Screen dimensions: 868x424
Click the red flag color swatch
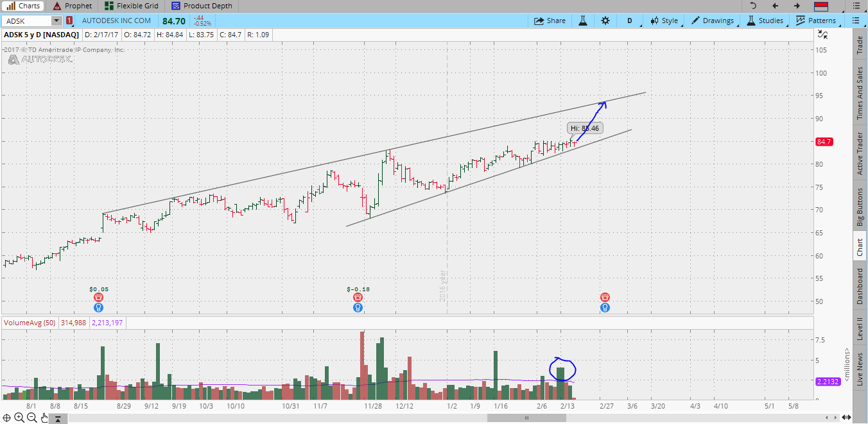(x=820, y=6)
